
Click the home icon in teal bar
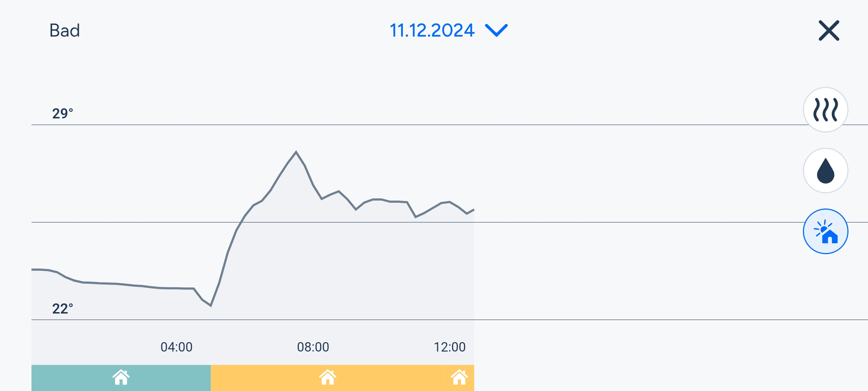pos(121,377)
